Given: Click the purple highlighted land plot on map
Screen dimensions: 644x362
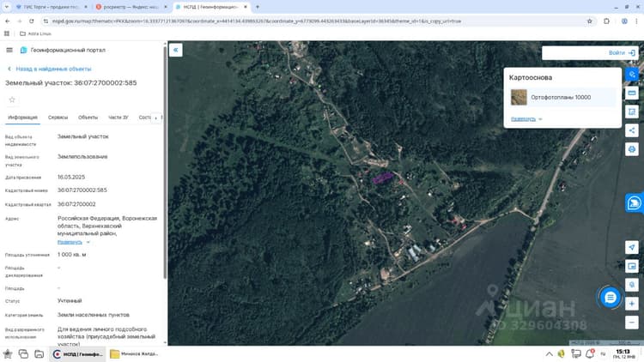Looking at the screenshot, I should coord(382,178).
